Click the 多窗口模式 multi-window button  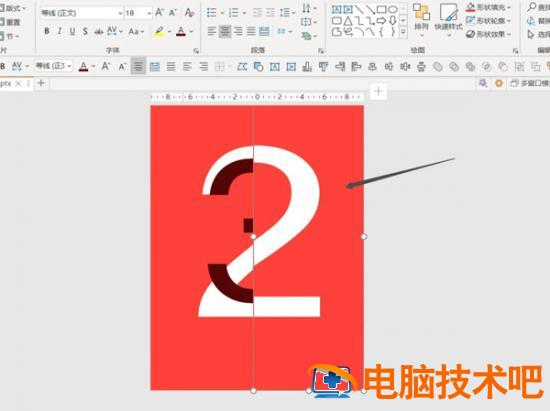[530, 83]
